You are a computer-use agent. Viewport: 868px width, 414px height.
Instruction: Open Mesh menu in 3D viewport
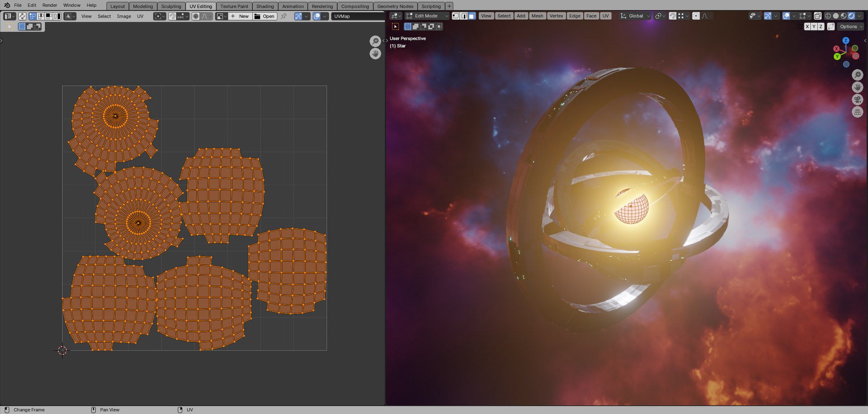pyautogui.click(x=537, y=16)
